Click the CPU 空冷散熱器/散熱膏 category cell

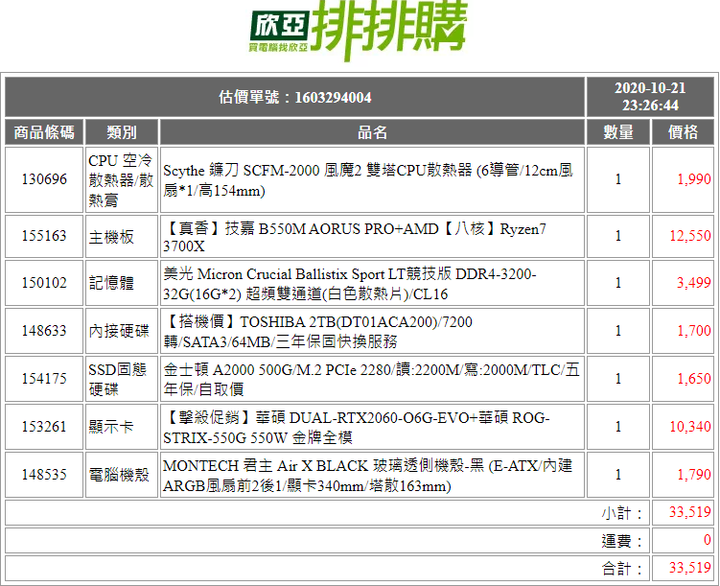(121, 180)
